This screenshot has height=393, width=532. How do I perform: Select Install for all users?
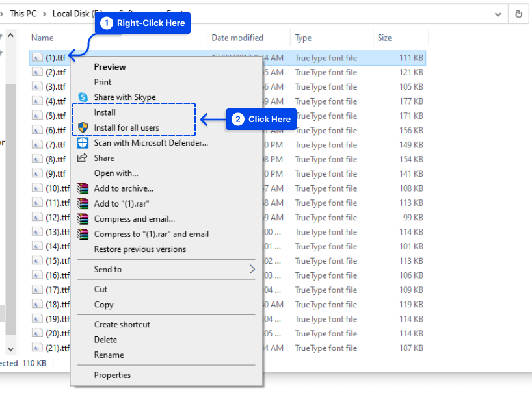point(127,128)
